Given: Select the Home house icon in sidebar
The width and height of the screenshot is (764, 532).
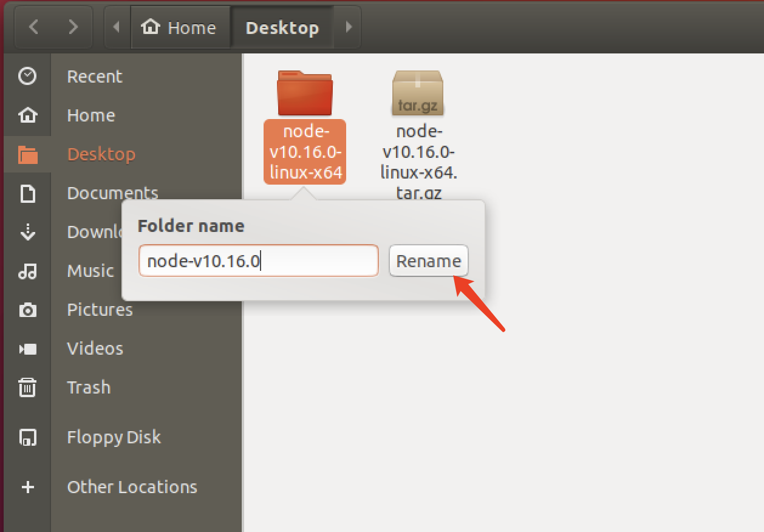Looking at the screenshot, I should point(27,115).
